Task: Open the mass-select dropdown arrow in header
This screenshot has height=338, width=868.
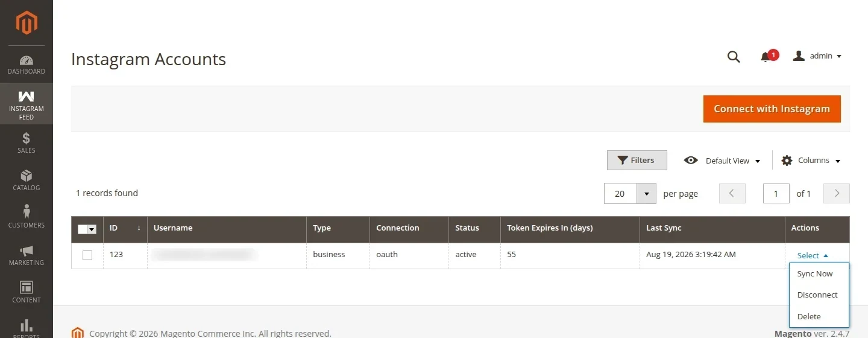Action: coord(92,229)
